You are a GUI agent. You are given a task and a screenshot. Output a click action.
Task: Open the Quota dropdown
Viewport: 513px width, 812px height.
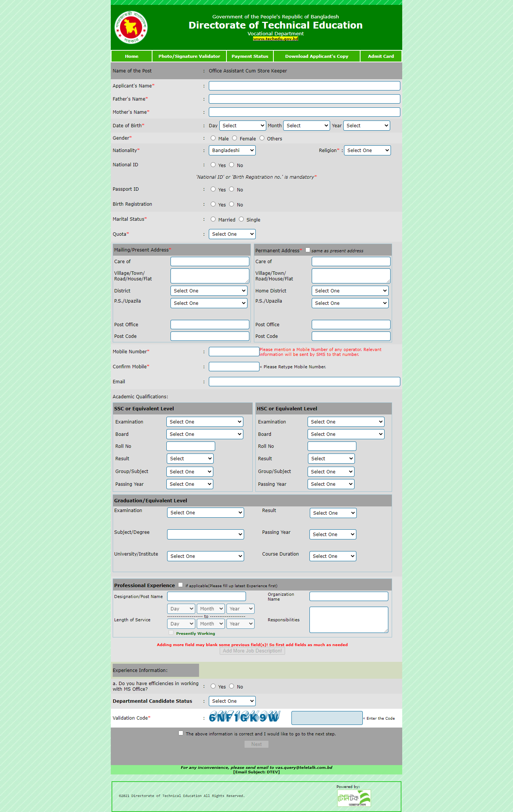point(232,234)
